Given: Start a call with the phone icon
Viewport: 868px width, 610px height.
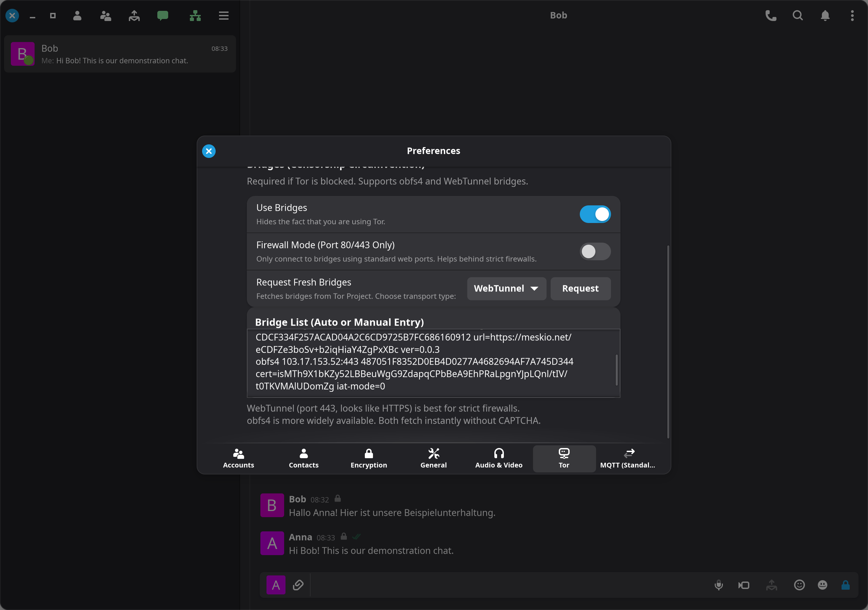Looking at the screenshot, I should point(770,16).
